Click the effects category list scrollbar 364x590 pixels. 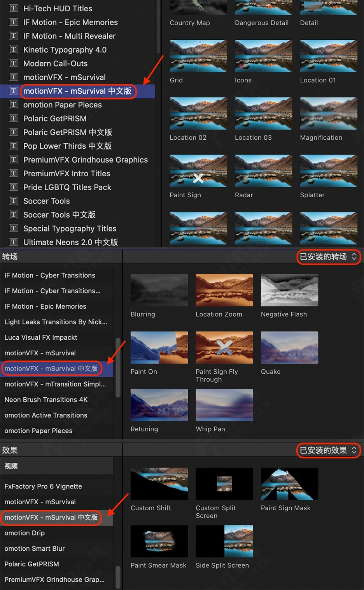(118, 577)
